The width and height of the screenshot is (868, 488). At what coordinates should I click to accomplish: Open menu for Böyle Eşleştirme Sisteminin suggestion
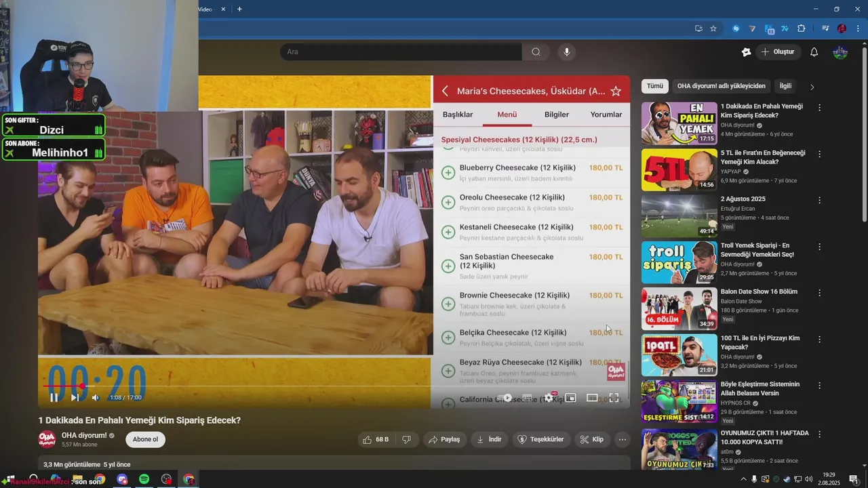pos(819,385)
